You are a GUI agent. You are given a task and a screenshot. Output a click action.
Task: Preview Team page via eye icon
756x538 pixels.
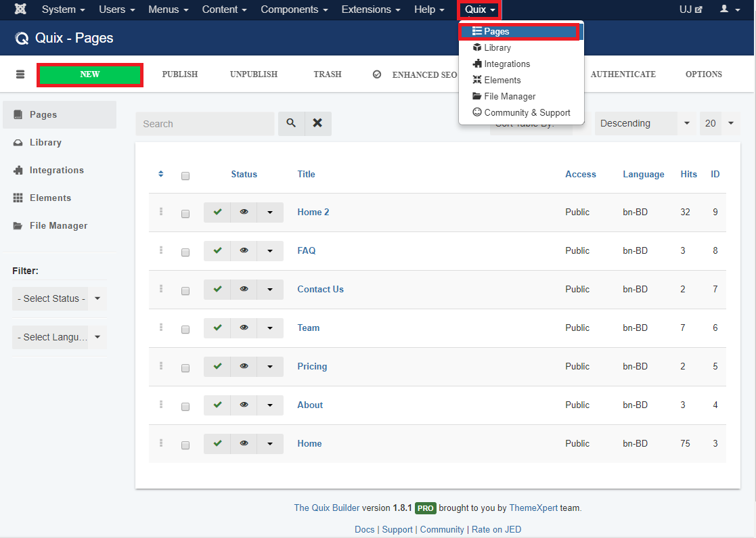click(244, 328)
